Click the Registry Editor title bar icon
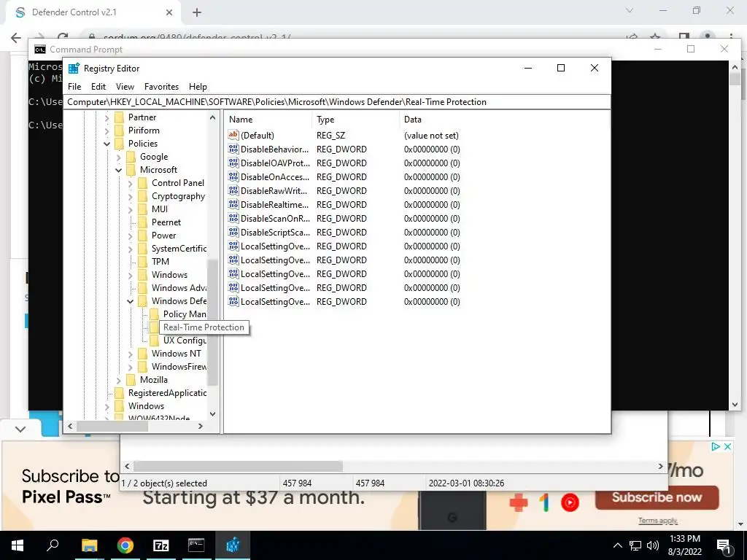Screen dimensions: 747x560 (x=74, y=68)
